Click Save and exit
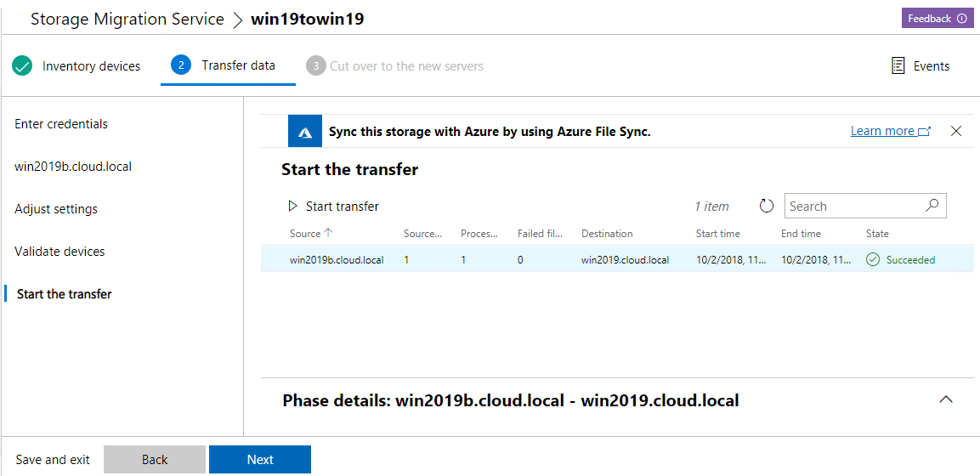The height and width of the screenshot is (476, 980). point(53,460)
